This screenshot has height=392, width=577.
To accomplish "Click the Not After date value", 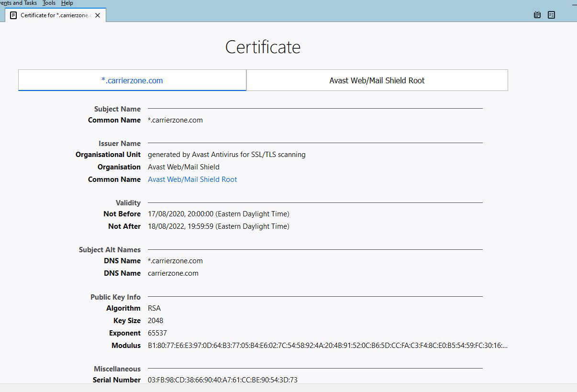I will (x=218, y=226).
